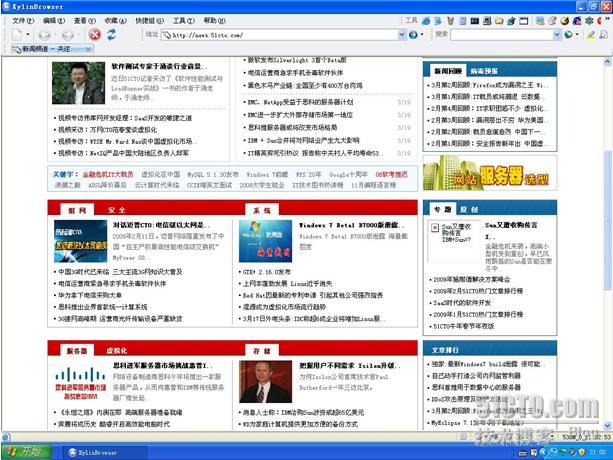Open the 华为拿下电信采购大单 headline

(x=90, y=295)
